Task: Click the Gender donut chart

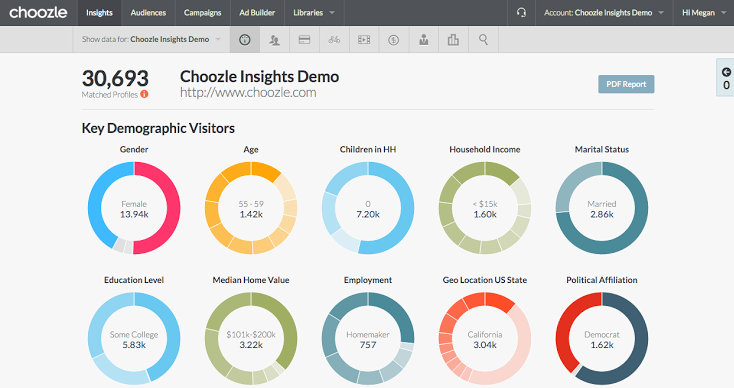Action: coord(134,208)
